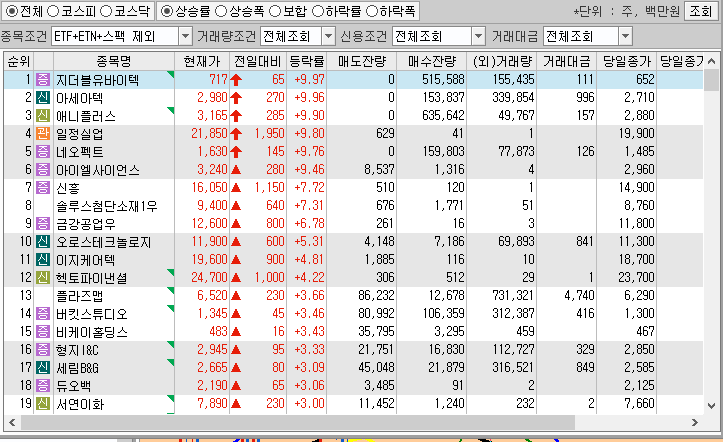723x442 pixels.
Task: Click the horizontal scrollbar right arrow
Action: tap(694, 422)
